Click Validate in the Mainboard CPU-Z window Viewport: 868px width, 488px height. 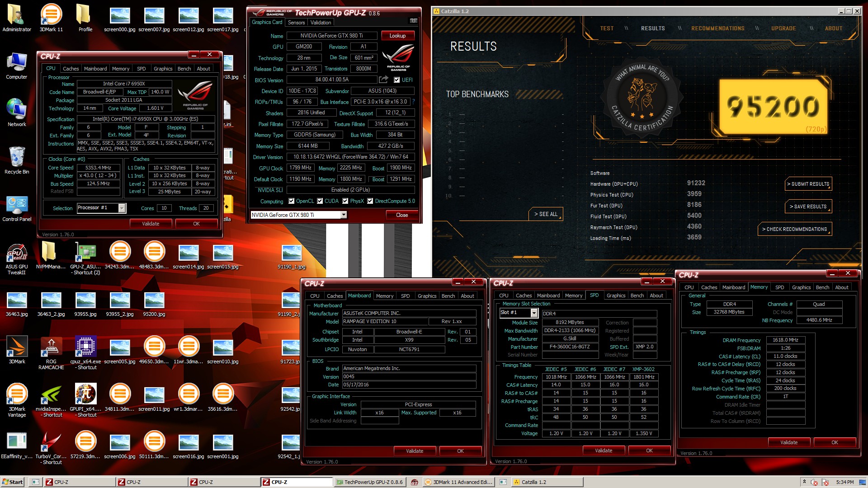(x=415, y=451)
